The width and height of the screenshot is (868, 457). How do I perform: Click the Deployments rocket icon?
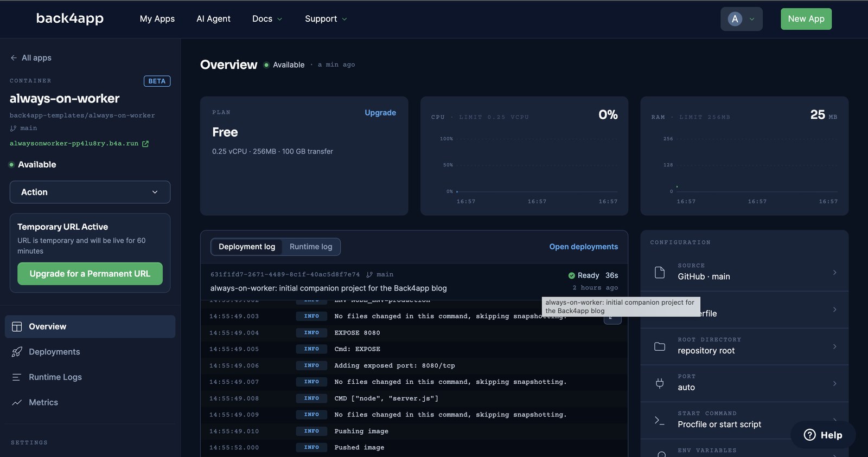[x=17, y=352]
